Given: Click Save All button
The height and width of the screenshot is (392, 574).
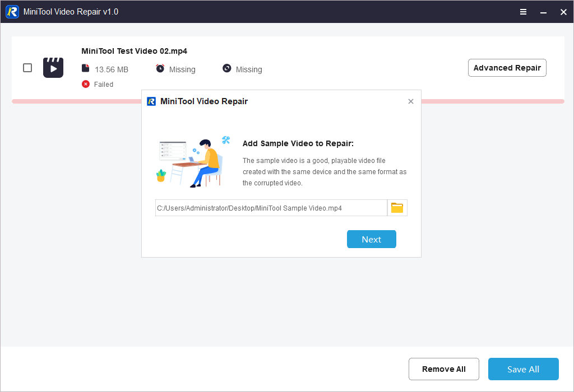Looking at the screenshot, I should 523,369.
